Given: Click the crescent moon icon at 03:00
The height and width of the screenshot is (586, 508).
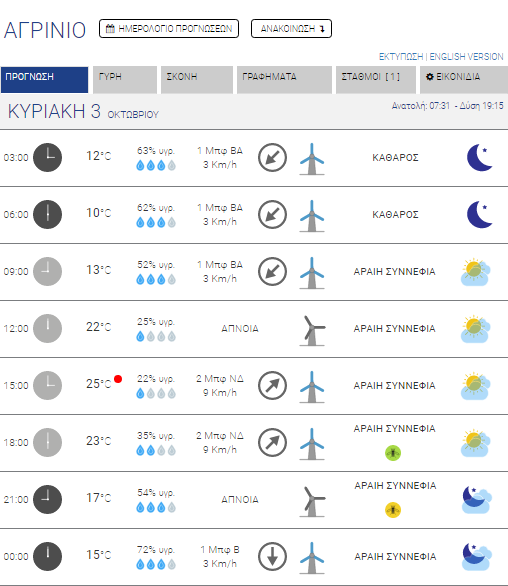Looking at the screenshot, I should tap(480, 157).
